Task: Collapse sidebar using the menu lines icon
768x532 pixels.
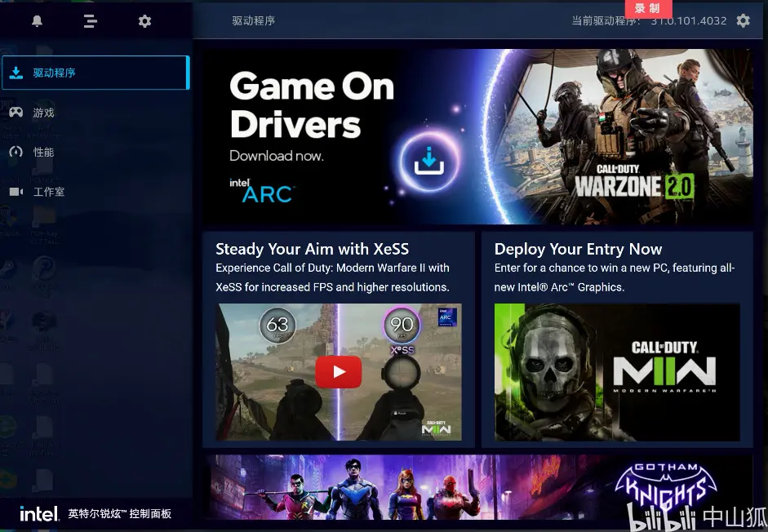Action: (90, 21)
